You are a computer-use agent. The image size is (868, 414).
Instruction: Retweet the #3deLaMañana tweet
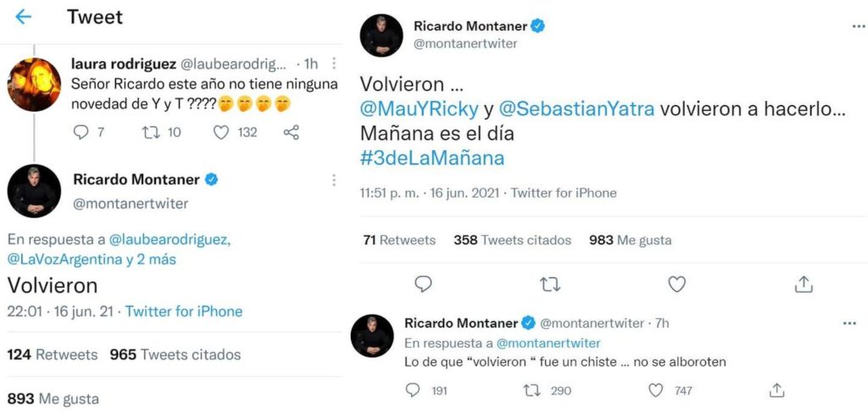click(550, 284)
